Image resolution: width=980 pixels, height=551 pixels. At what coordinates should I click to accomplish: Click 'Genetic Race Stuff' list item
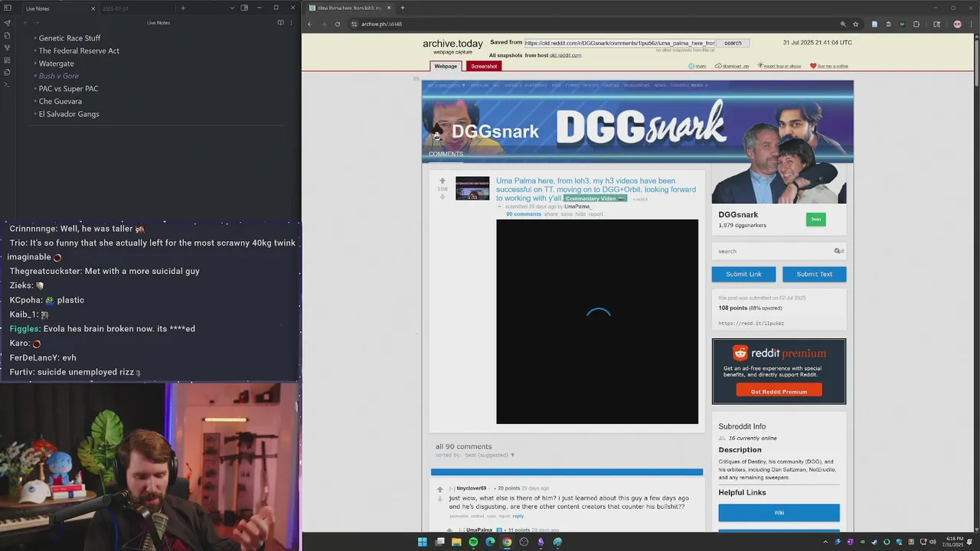tap(70, 38)
